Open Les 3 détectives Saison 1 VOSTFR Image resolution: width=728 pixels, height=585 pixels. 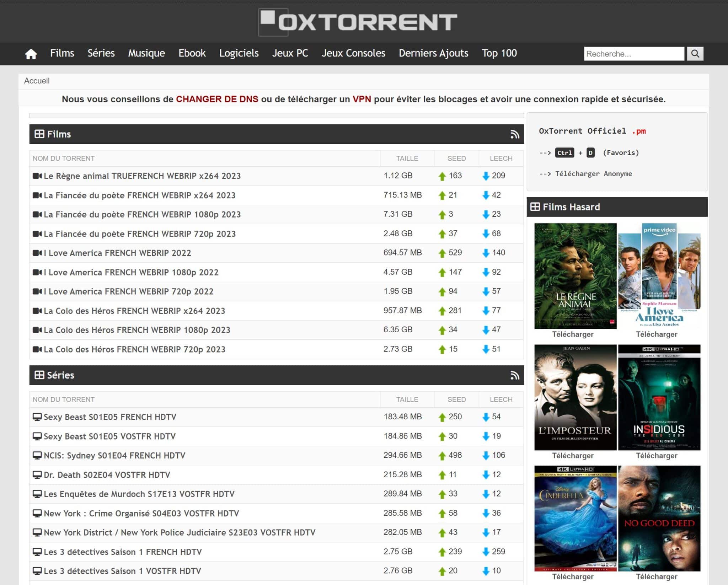click(x=122, y=571)
